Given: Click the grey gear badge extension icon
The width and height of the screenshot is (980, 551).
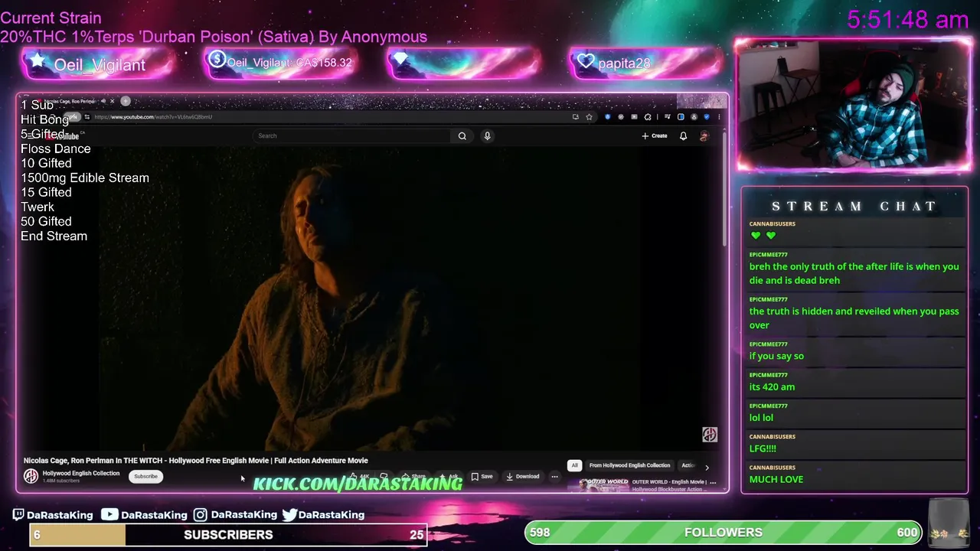Looking at the screenshot, I should [621, 117].
